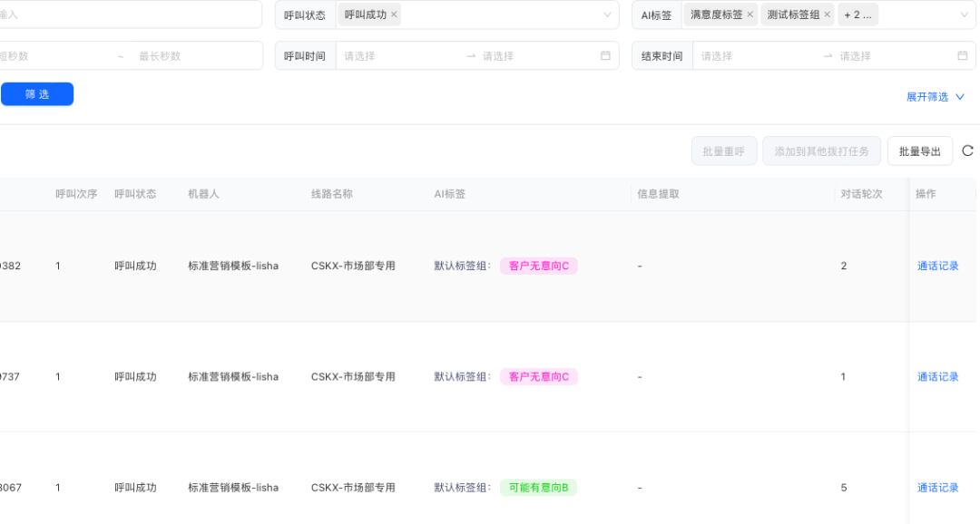
Task: Open 通话记录 for row with 对话轮次 2
Action: pyautogui.click(x=937, y=266)
